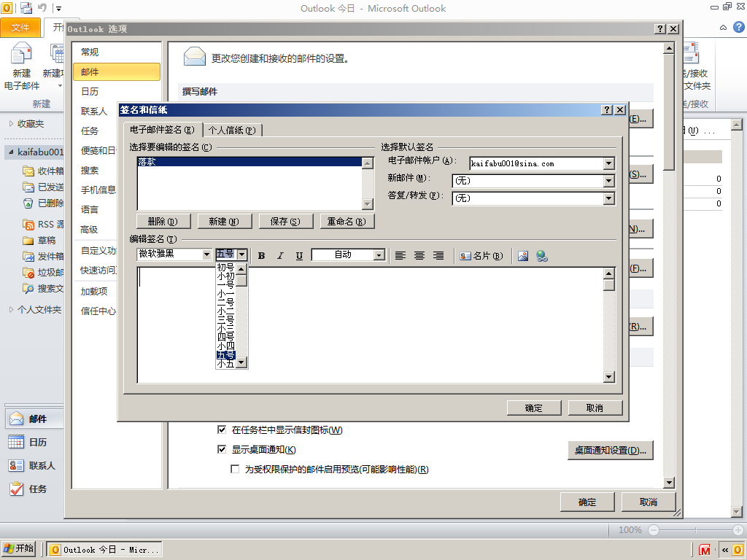Toggle 显示桌面通知 checkbox

coord(222,449)
